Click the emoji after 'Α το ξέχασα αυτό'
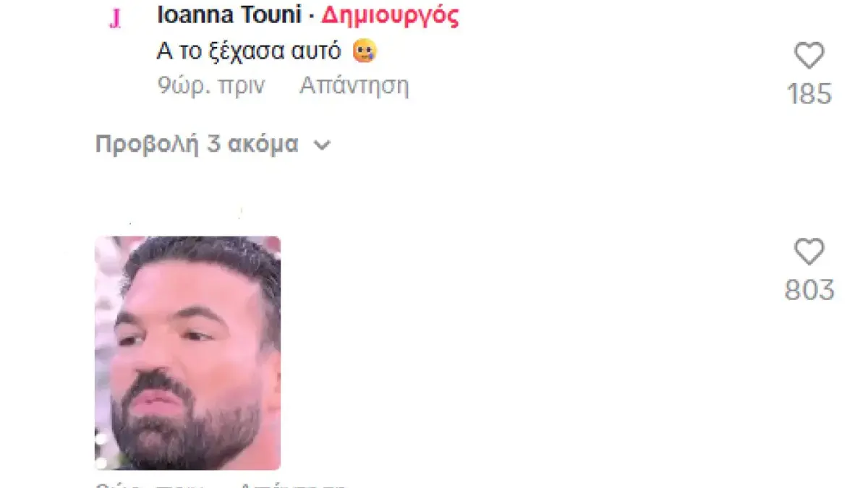 pos(365,51)
